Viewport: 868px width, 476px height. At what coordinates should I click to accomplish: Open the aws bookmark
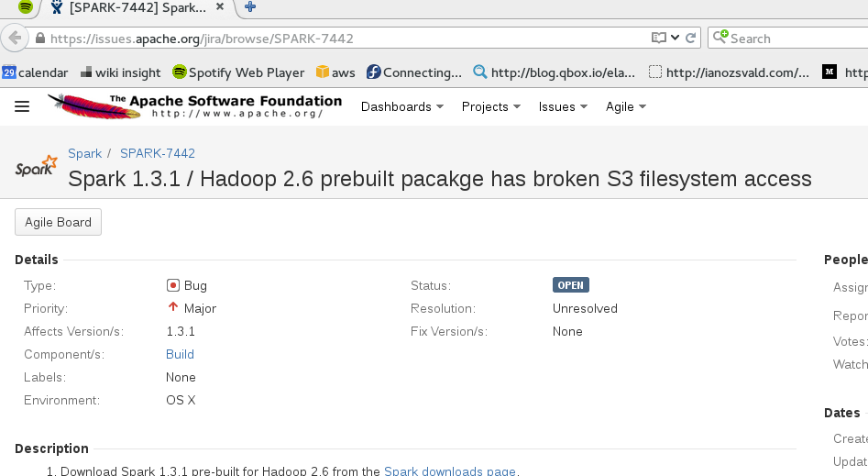(x=335, y=72)
